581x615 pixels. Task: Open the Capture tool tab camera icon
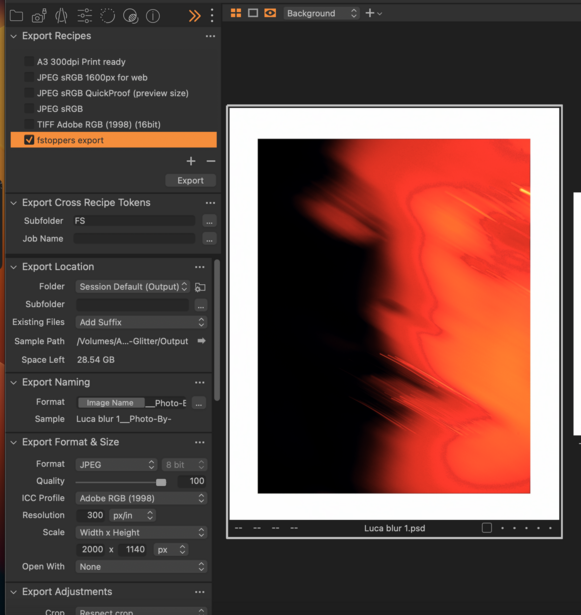[39, 16]
